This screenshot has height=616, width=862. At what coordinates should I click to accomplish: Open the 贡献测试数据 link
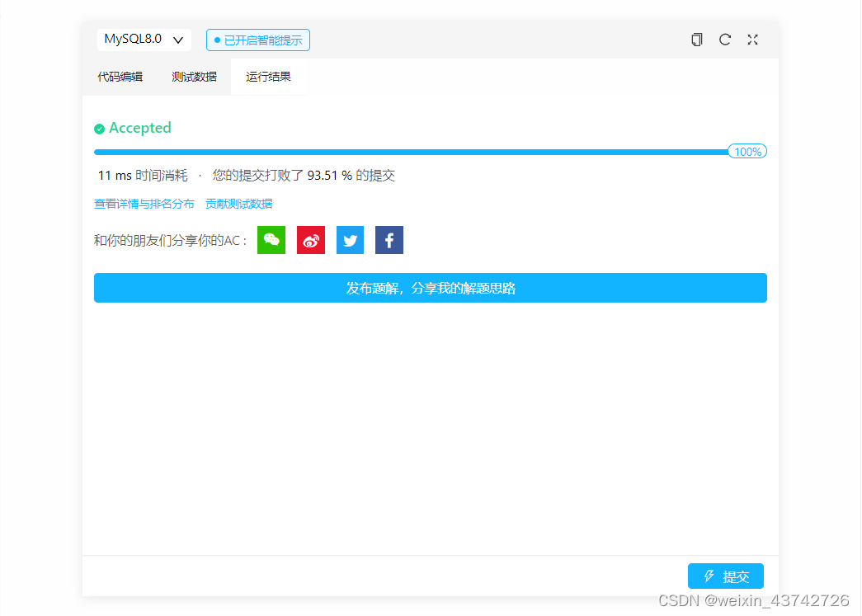coord(239,204)
